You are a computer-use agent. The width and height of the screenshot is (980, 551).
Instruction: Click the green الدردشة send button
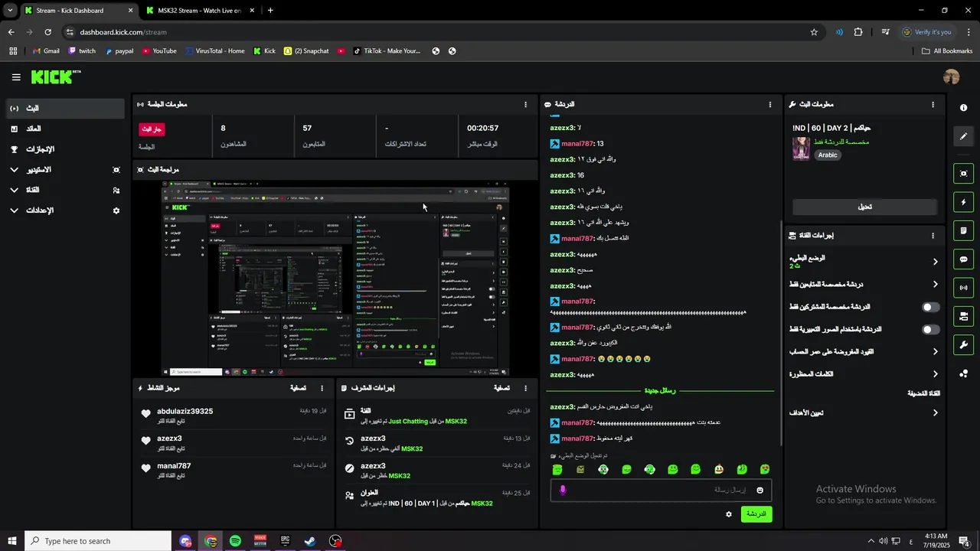pos(756,514)
